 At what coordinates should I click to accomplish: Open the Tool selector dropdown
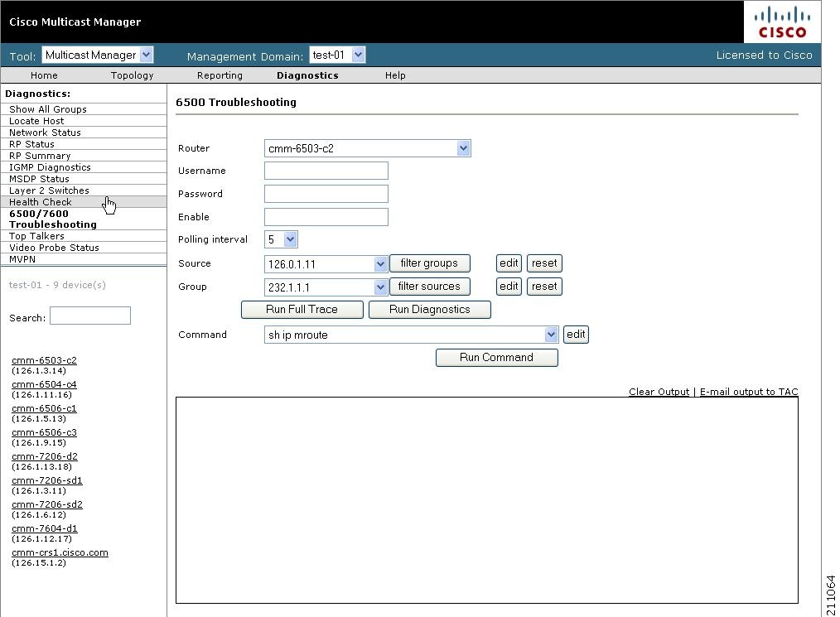coord(144,55)
